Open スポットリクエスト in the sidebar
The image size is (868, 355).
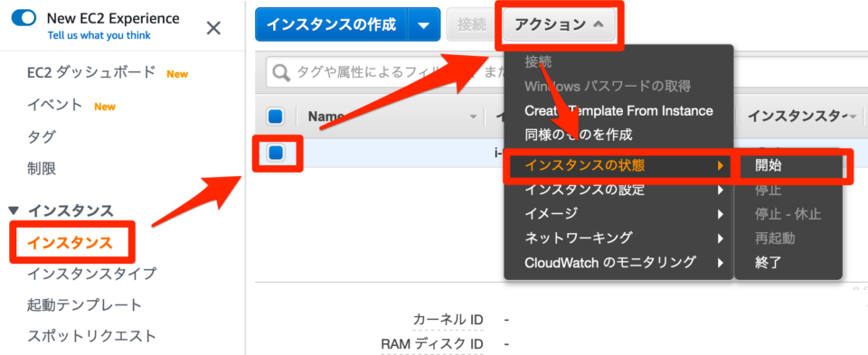pyautogui.click(x=92, y=336)
